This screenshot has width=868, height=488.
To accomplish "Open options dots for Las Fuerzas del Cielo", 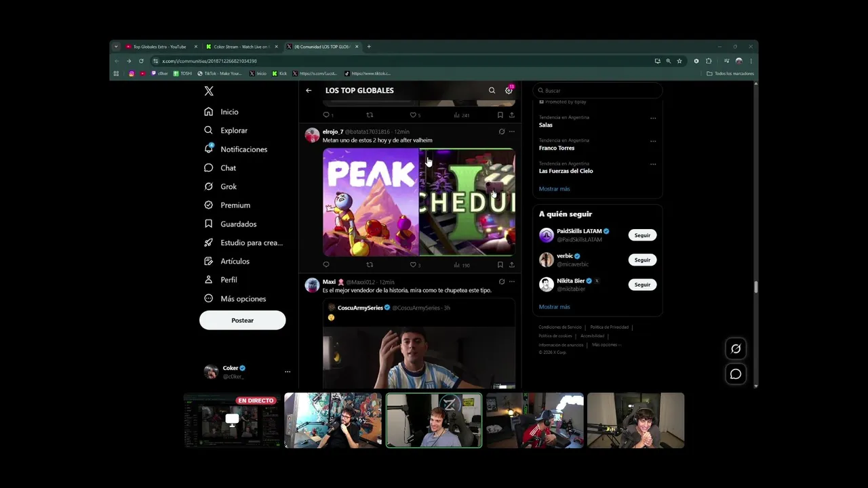I will coord(653,164).
